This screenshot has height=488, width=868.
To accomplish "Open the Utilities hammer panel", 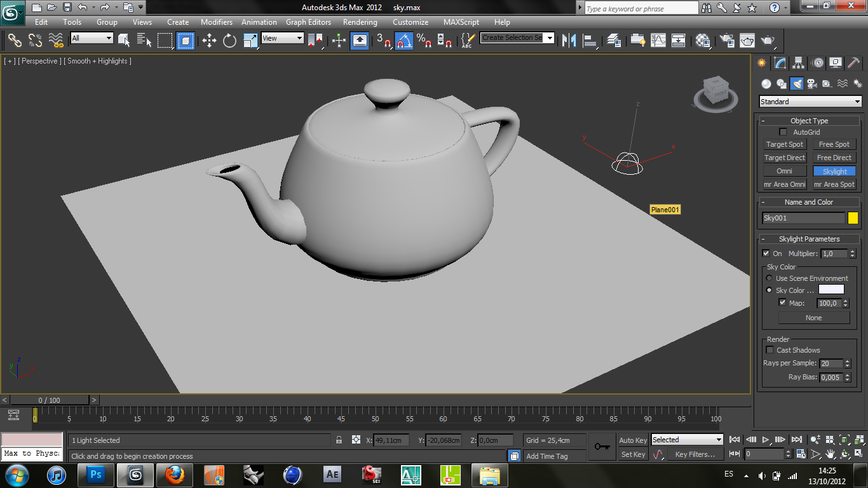I will pos(855,63).
